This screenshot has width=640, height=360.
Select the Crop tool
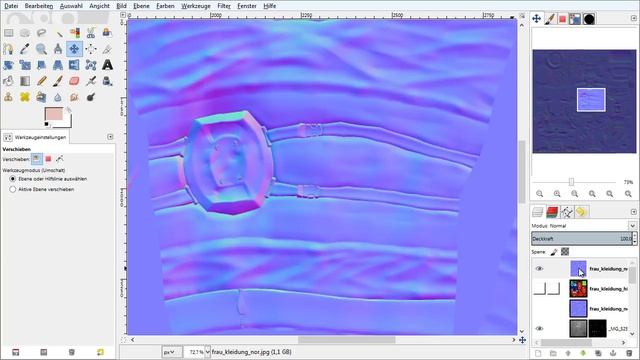[x=107, y=49]
